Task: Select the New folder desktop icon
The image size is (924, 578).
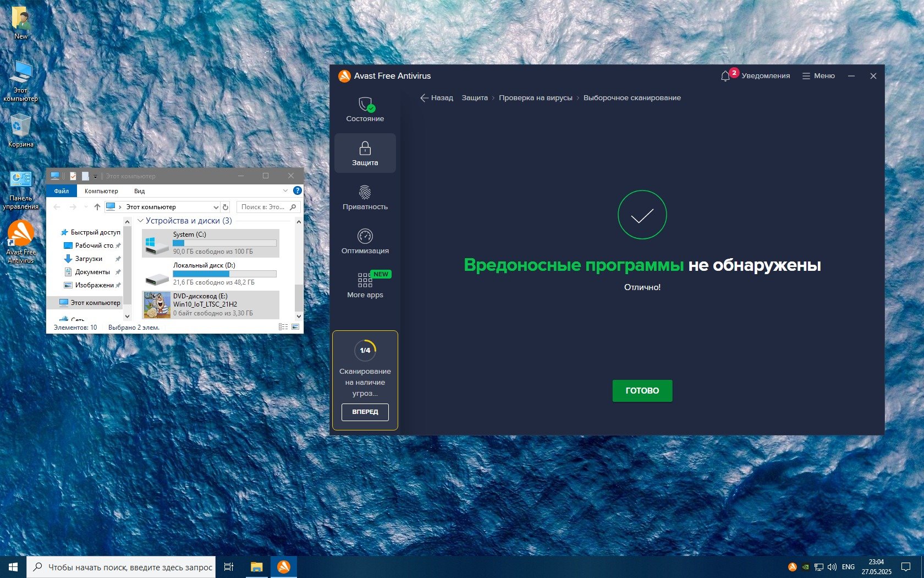Action: coord(21,23)
